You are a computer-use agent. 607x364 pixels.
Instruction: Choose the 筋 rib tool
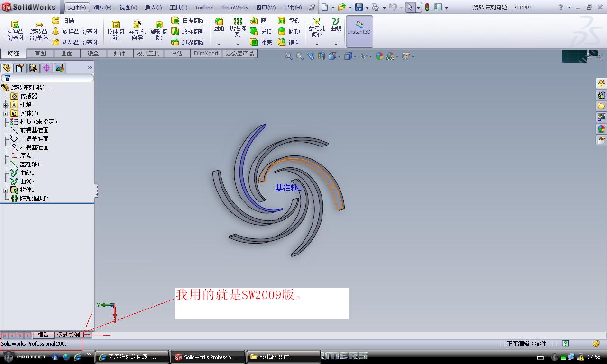258,21
